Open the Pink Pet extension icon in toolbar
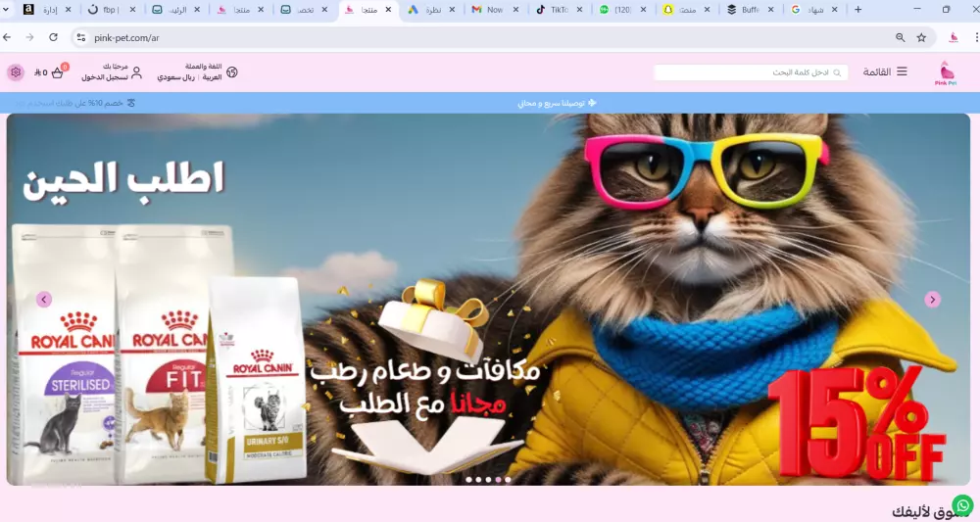 (954, 37)
